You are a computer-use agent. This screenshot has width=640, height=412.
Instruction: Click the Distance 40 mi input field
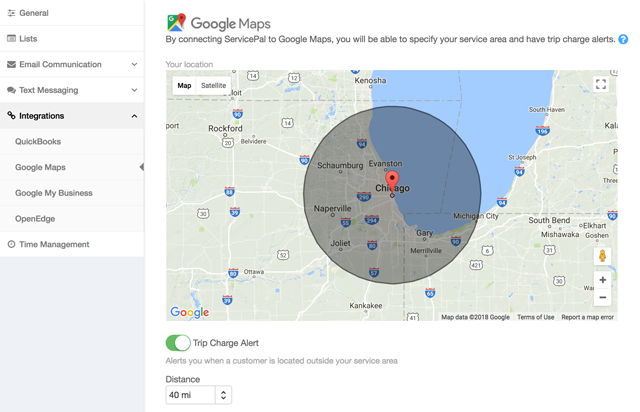click(x=191, y=395)
